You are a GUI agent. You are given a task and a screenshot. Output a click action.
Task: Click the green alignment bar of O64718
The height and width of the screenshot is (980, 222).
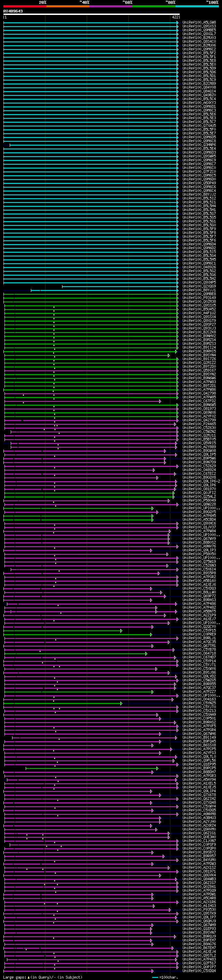[x=76, y=654]
